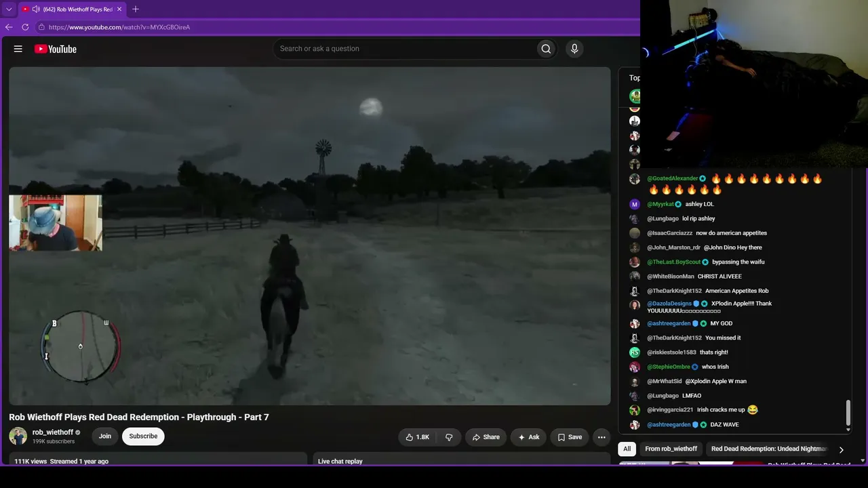Open the YouTube guide hamburger menu

click(18, 49)
